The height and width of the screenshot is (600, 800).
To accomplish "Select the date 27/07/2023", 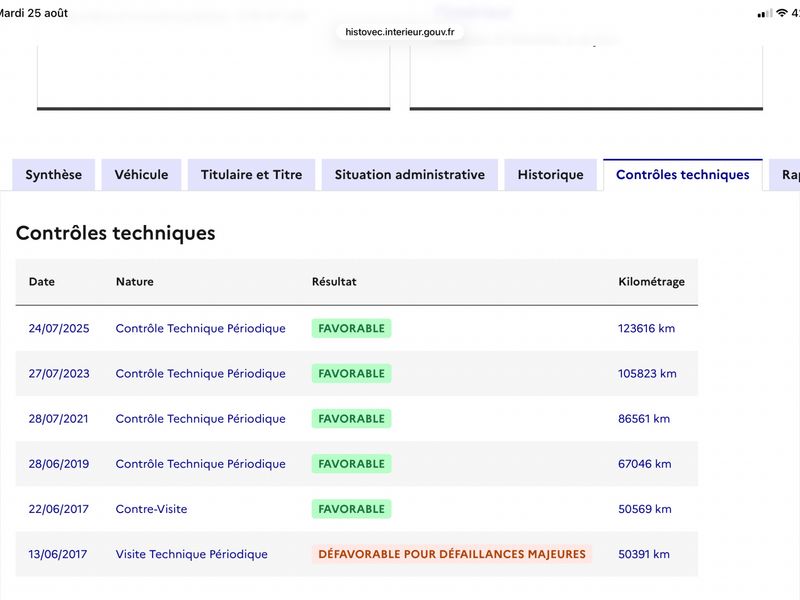I will [59, 373].
